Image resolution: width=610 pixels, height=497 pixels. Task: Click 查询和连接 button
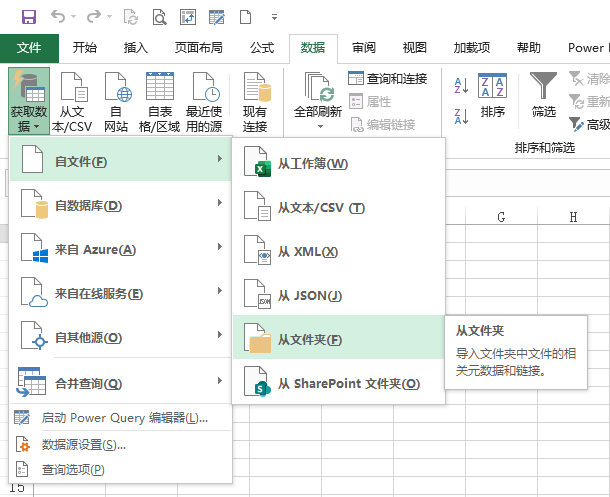(387, 79)
